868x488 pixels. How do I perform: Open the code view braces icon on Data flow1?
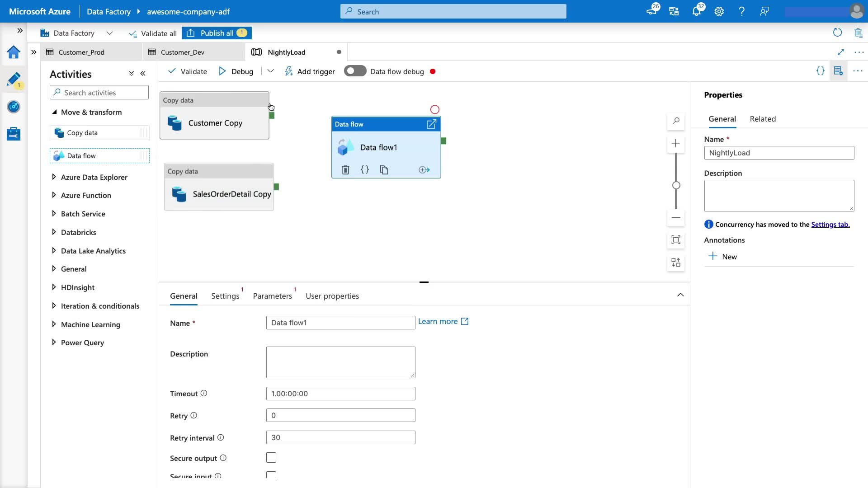tap(365, 170)
